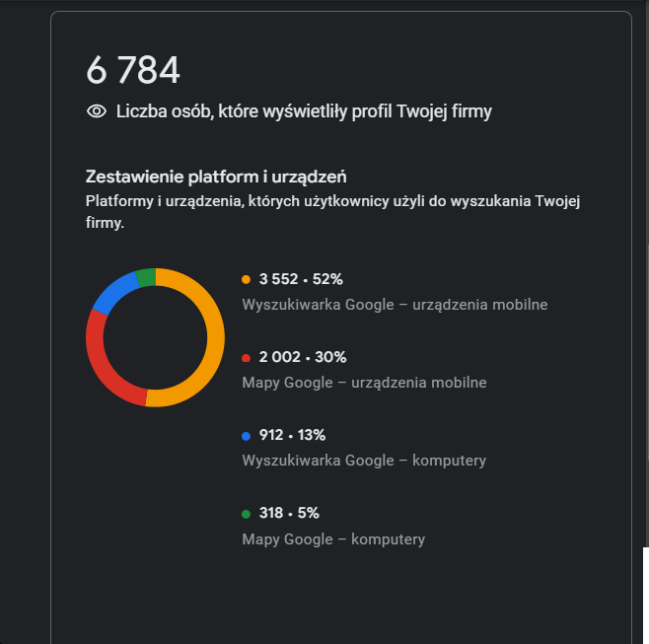Click the green legend dot for 318
The height and width of the screenshot is (644, 649).
coord(246,514)
